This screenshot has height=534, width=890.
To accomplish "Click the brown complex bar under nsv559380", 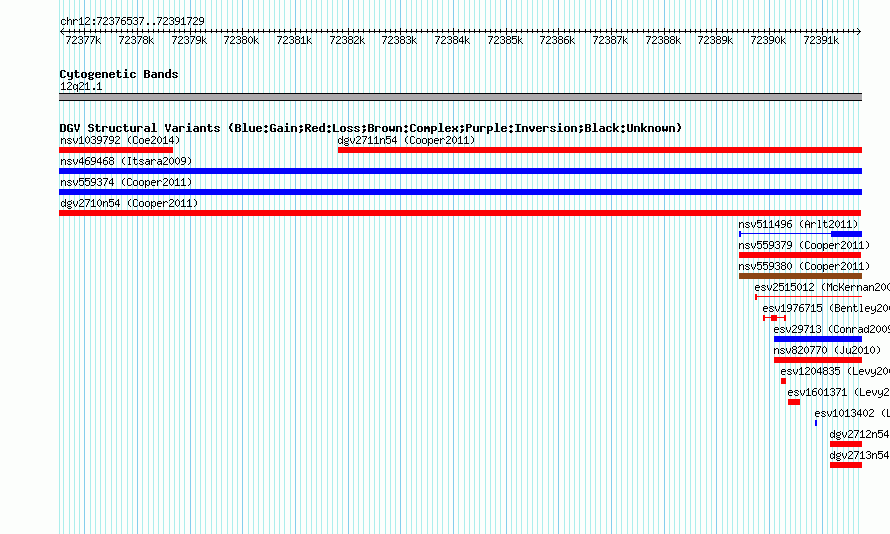I will point(800,276).
